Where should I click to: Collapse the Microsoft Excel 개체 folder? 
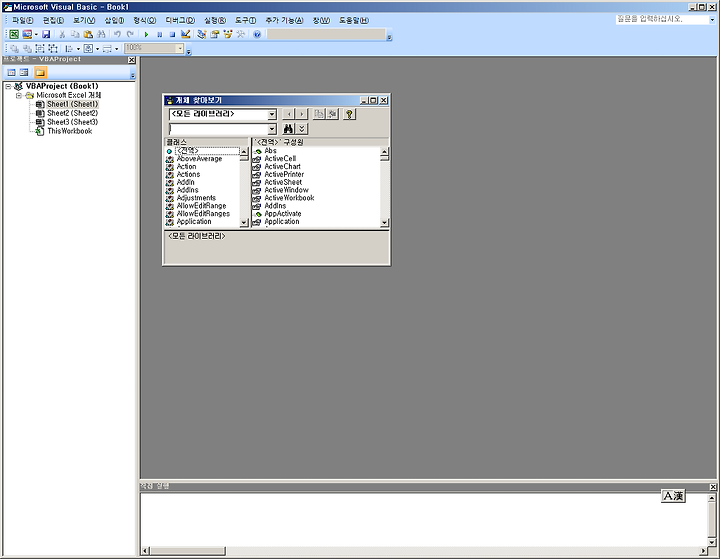tap(19, 96)
